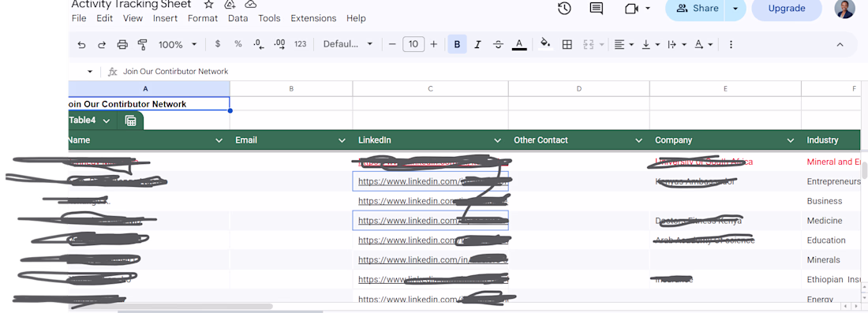This screenshot has height=313, width=868.
Task: Open the Help menu
Action: point(356,18)
